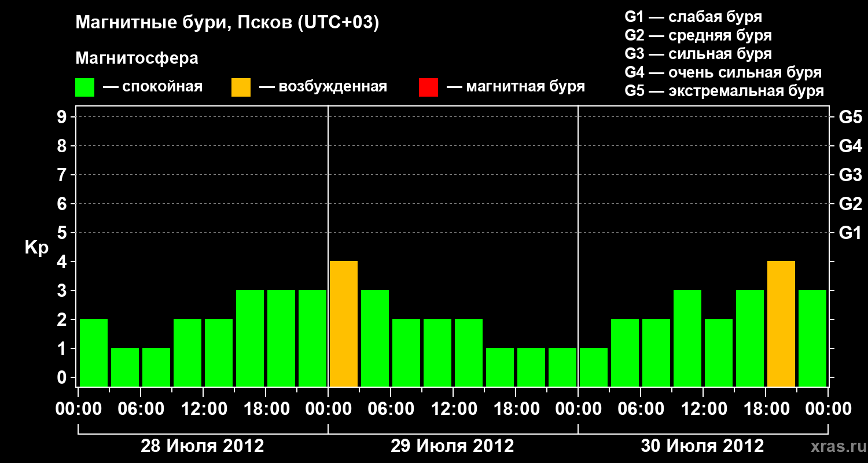Click the 28 Июля bar starting at 12:00
This screenshot has height=463, width=868.
219,353
